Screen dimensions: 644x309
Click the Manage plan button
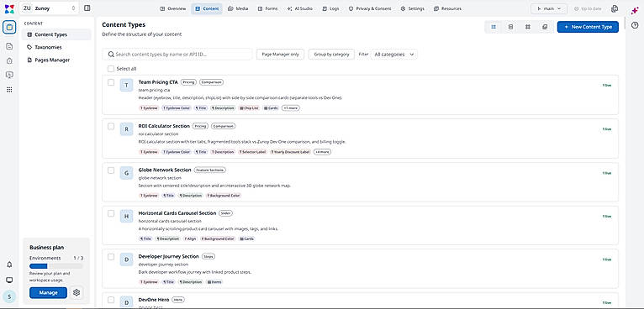pyautogui.click(x=48, y=292)
